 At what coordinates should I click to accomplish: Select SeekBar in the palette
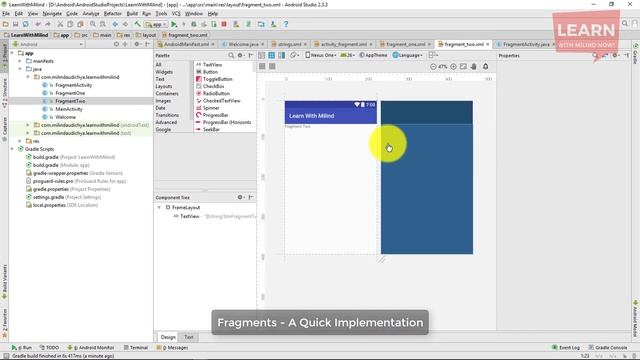211,129
